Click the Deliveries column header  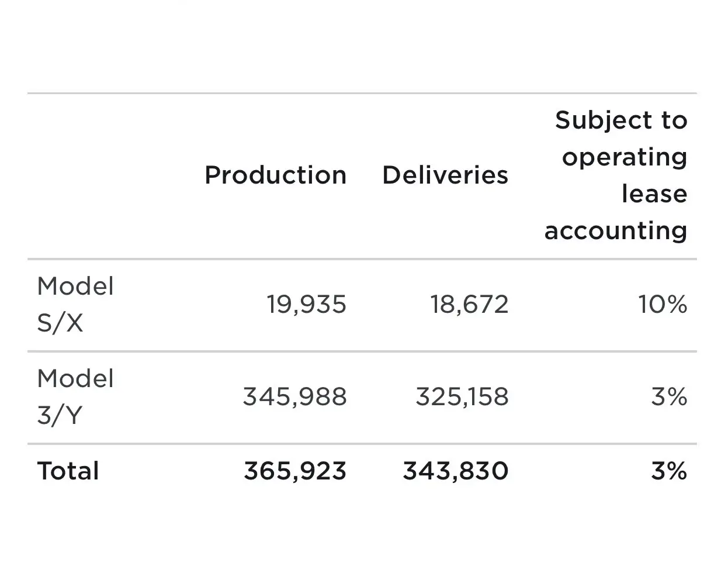point(445,175)
